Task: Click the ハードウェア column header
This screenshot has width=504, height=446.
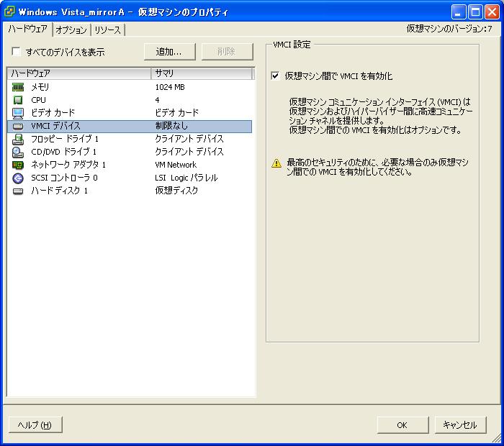Action: [x=79, y=73]
